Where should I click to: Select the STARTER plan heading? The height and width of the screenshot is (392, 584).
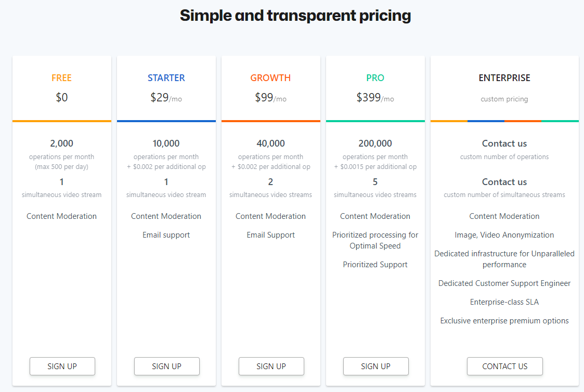point(166,78)
